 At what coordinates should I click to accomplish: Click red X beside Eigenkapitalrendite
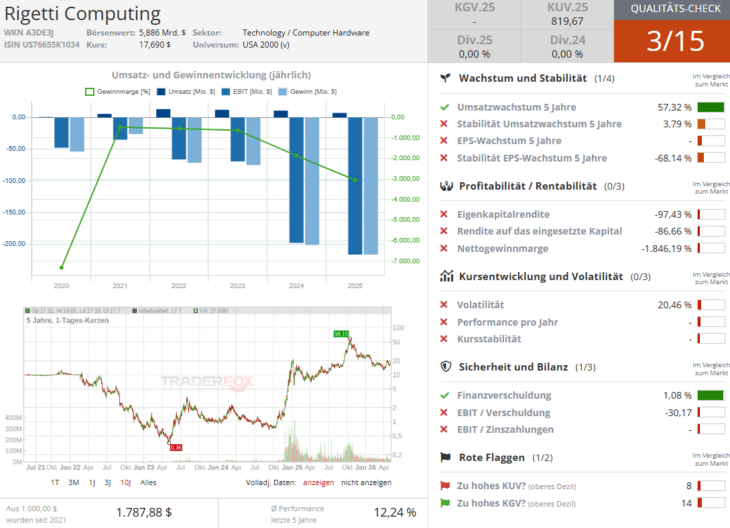444,214
